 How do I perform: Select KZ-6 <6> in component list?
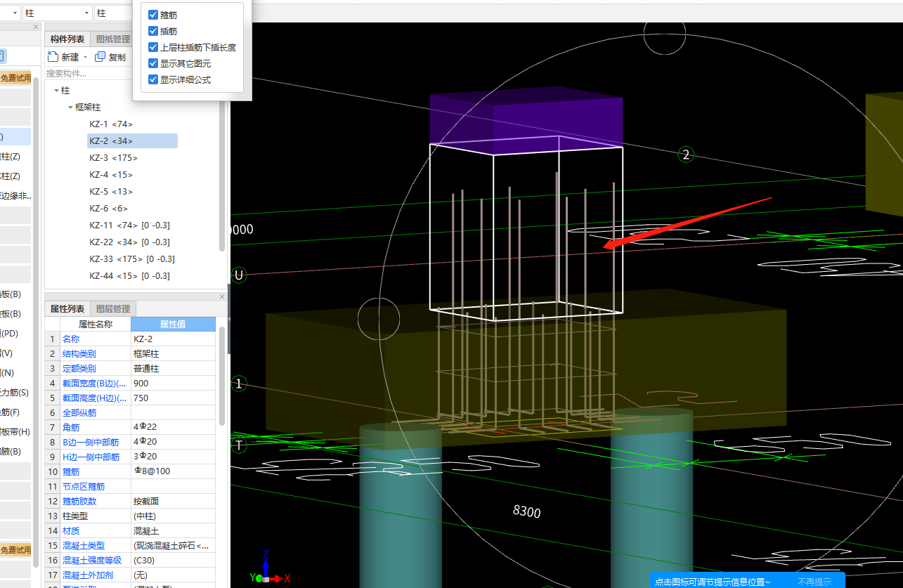coord(109,209)
